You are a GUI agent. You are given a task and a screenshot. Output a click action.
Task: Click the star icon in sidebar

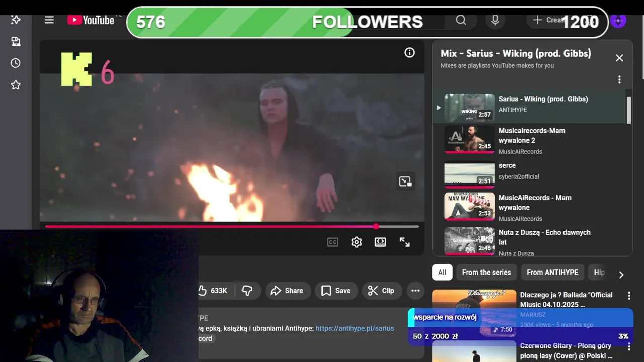16,85
